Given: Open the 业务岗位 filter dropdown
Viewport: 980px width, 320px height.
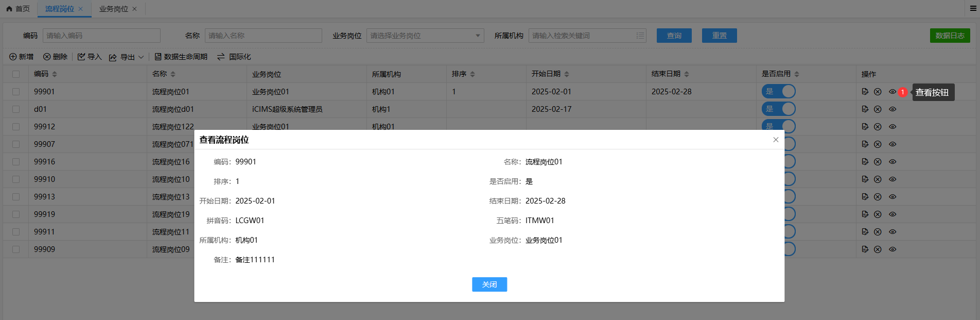Looking at the screenshot, I should click(x=425, y=36).
